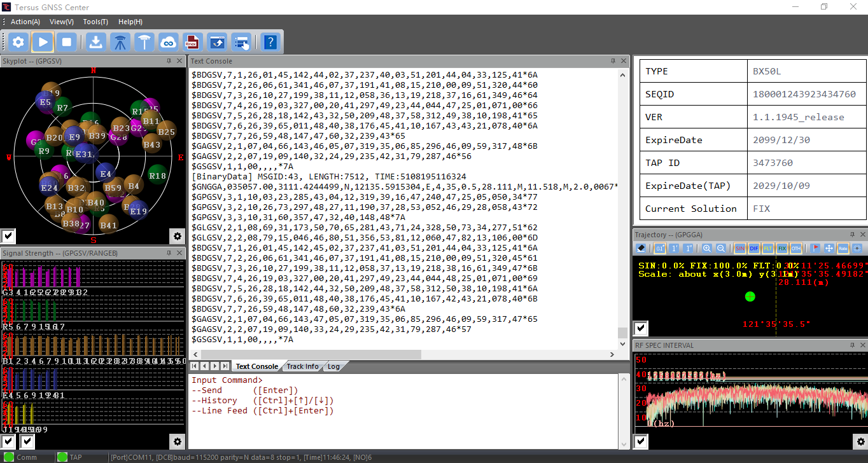Click the eraser icon in Trajectory toolbar
This screenshot has height=463, width=868.
coord(641,248)
